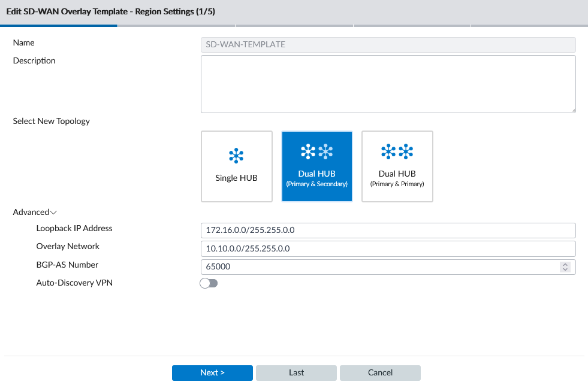Click the Loopback IP Address field
This screenshot has height=382, width=588.
point(388,230)
